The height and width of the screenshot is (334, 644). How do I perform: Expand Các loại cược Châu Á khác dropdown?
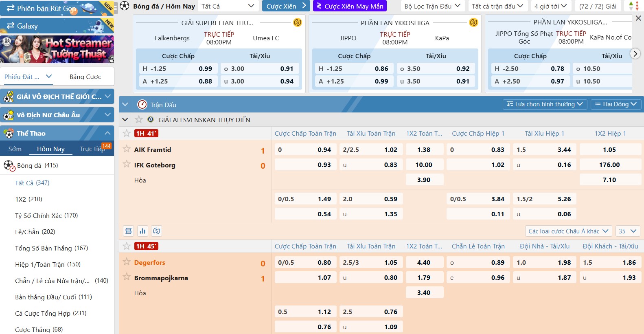click(568, 231)
